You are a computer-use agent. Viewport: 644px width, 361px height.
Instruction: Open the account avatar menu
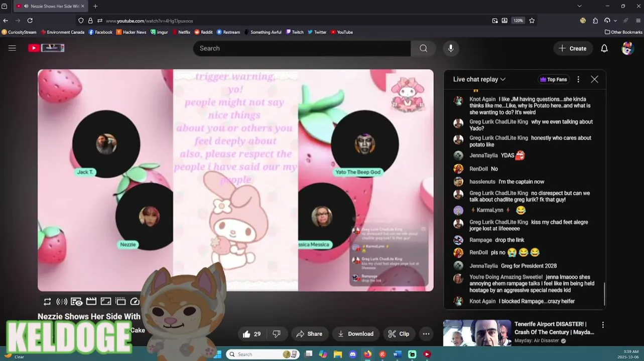[627, 48]
